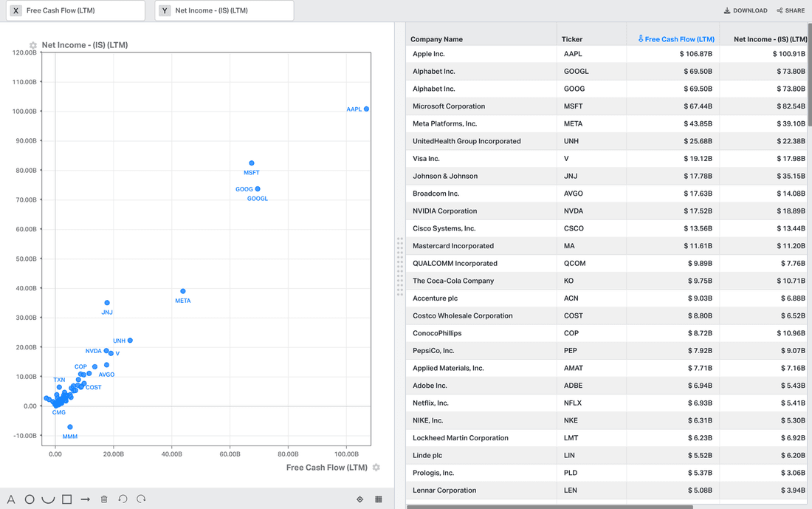Select the Cisco Systems, Inc. row

[607, 228]
